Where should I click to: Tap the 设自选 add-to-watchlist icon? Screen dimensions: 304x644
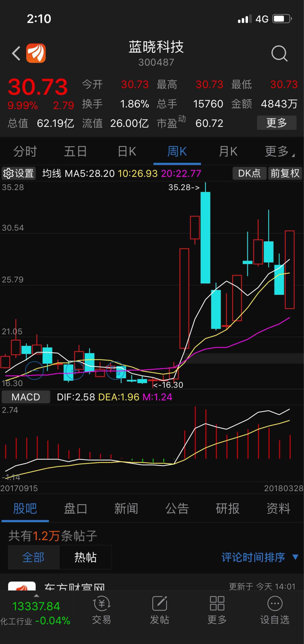tap(275, 610)
